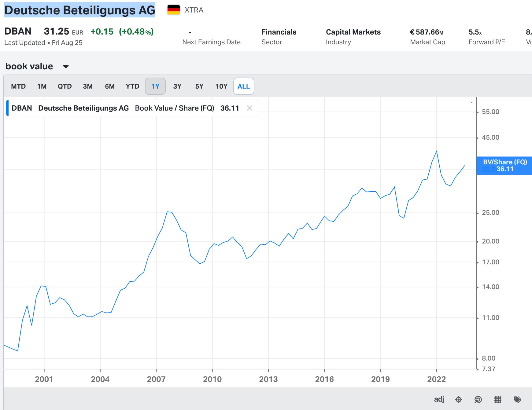This screenshot has width=532, height=410.
Task: Click the 5.5x Forward P/E value
Action: pos(475,32)
